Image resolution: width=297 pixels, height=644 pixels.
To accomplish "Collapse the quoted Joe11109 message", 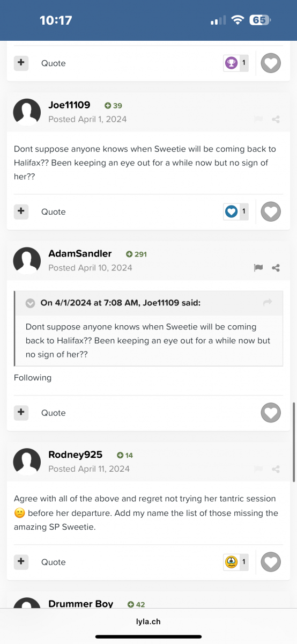I will pos(31,303).
